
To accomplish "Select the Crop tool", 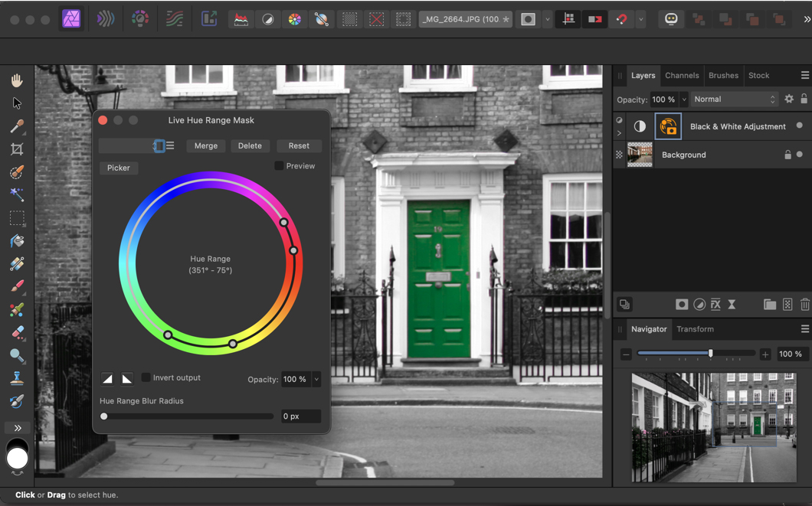I will [x=17, y=149].
